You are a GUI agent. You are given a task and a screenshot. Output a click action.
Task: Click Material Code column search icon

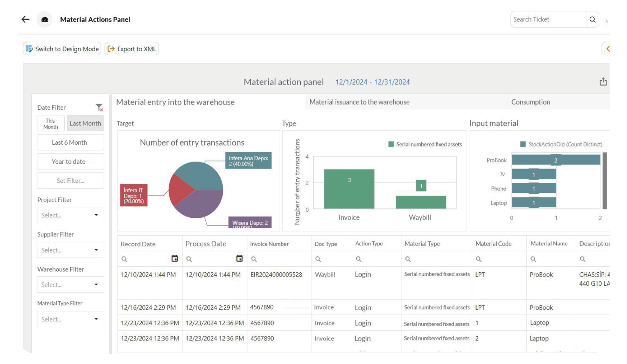[x=479, y=259]
